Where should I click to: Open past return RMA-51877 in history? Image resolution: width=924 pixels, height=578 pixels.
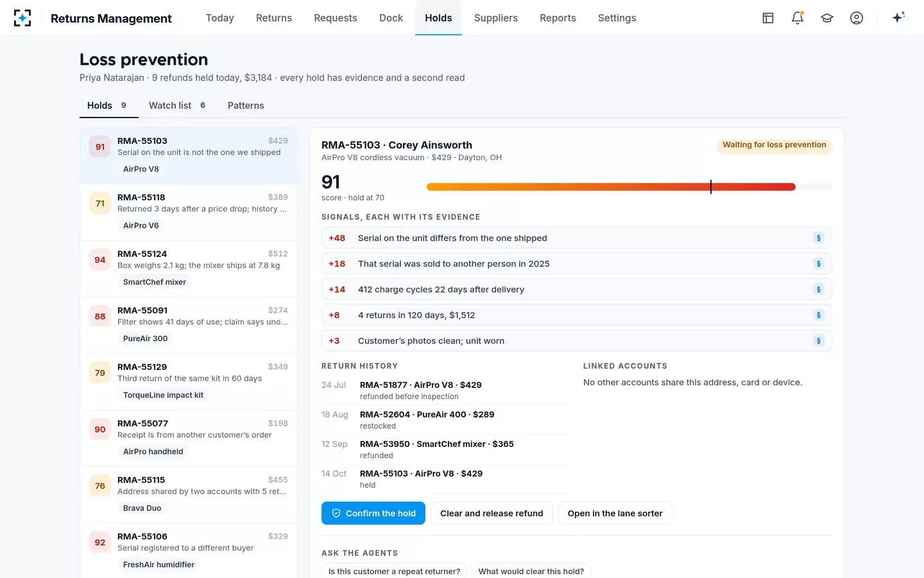[x=445, y=390]
